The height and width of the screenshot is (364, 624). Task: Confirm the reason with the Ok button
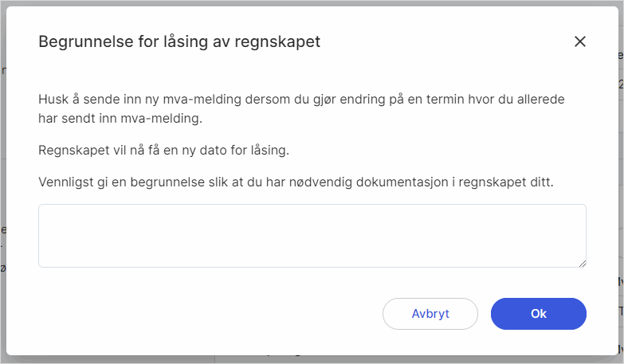(x=538, y=314)
